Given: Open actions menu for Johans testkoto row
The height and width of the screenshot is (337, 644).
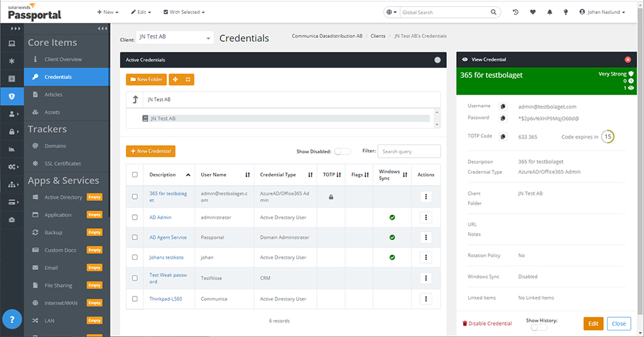Looking at the screenshot, I should coord(426,257).
